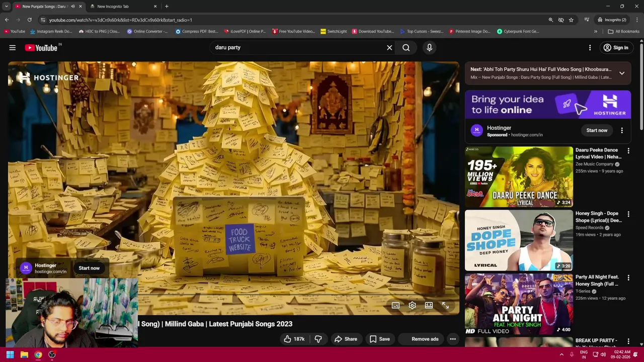Open the YouTube guide hamburger menu
This screenshot has height=362, width=644.
coord(13,48)
